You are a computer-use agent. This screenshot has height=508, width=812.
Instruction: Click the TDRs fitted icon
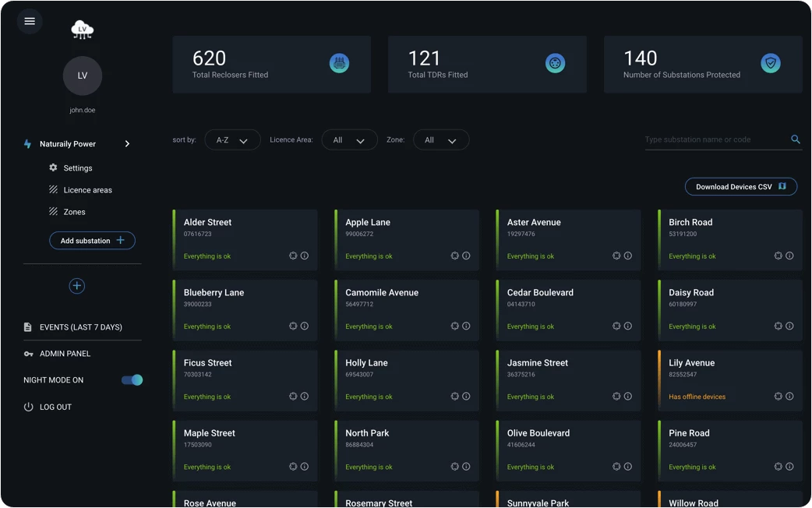click(x=555, y=63)
